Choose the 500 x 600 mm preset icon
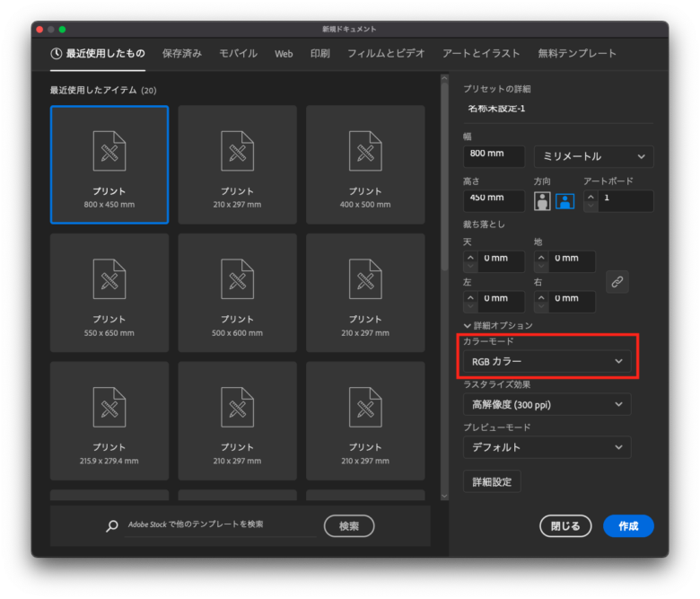 click(x=237, y=278)
